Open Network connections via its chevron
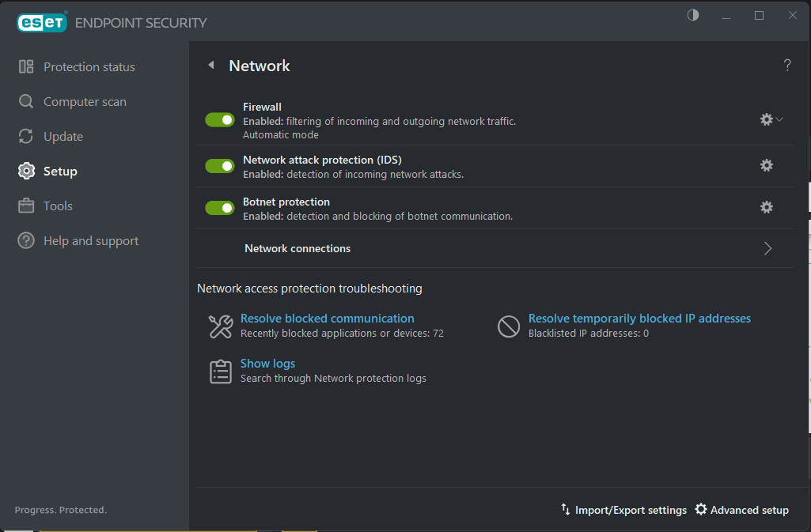Screen dimensions: 811x532 [768, 248]
